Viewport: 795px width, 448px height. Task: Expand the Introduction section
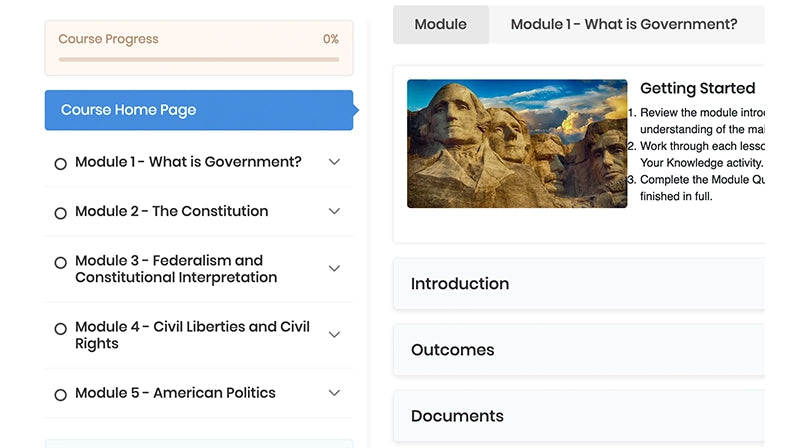[x=580, y=284]
